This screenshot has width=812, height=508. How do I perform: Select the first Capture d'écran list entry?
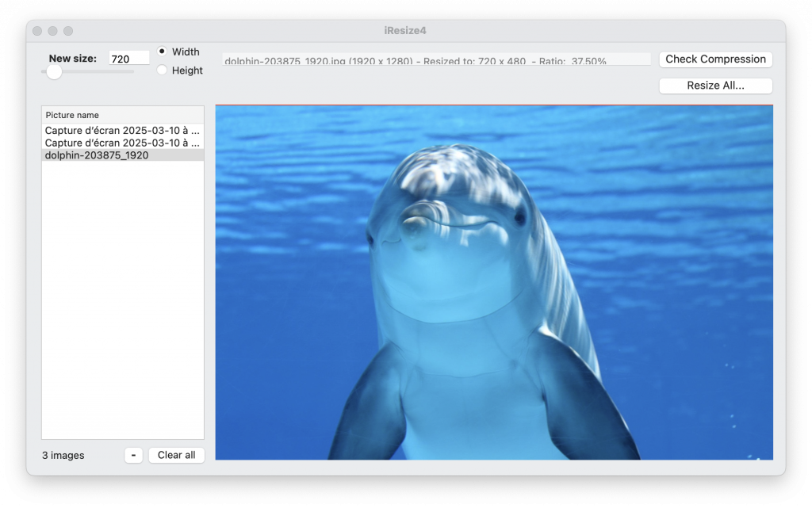(x=123, y=130)
